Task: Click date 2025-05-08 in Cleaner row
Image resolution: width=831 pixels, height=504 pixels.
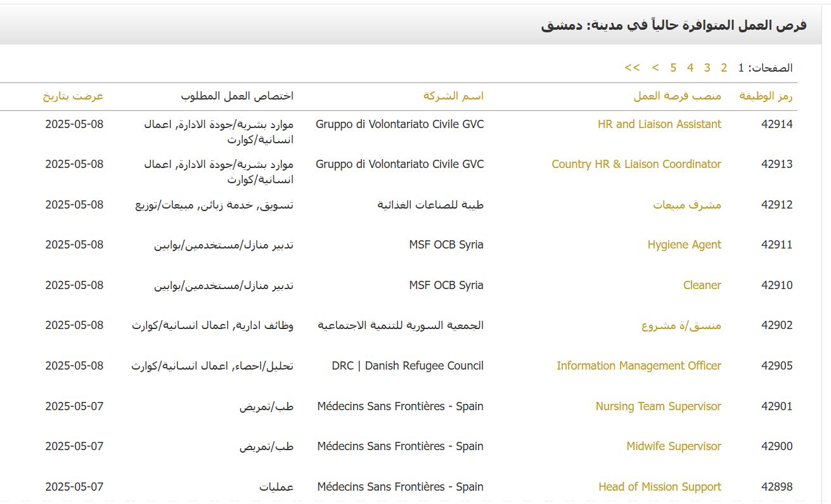Action: tap(74, 285)
